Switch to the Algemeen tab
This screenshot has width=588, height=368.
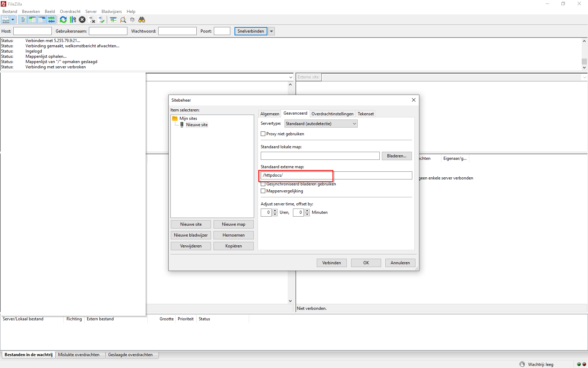[x=270, y=114]
